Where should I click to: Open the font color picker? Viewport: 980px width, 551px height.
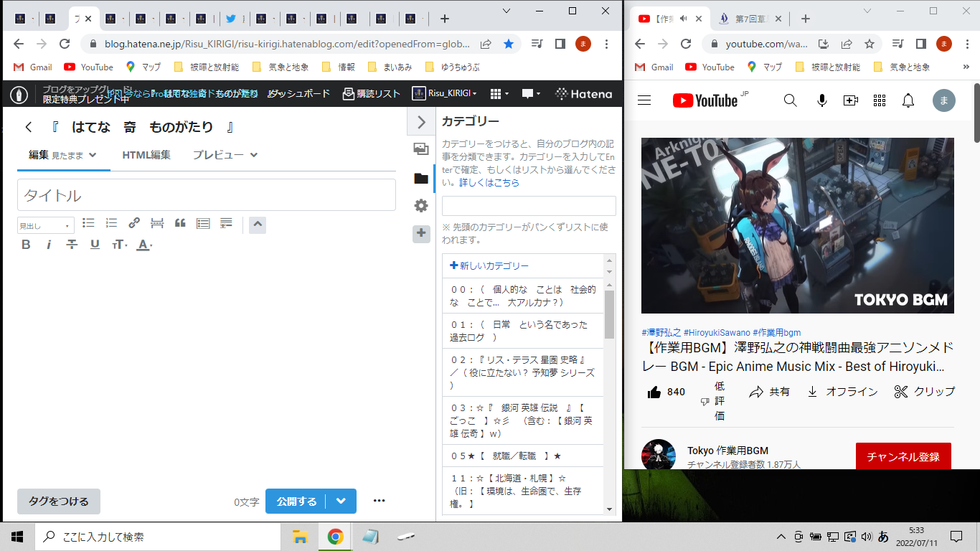[144, 245]
